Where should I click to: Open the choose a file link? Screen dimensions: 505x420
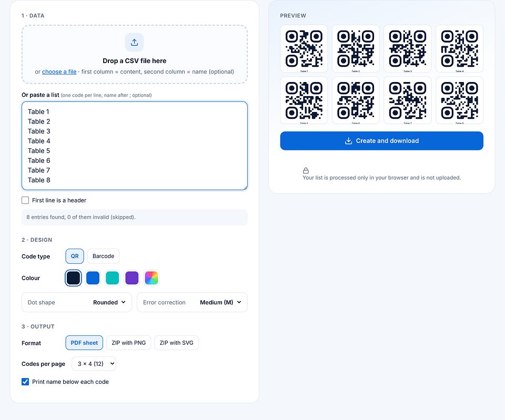[x=59, y=72]
